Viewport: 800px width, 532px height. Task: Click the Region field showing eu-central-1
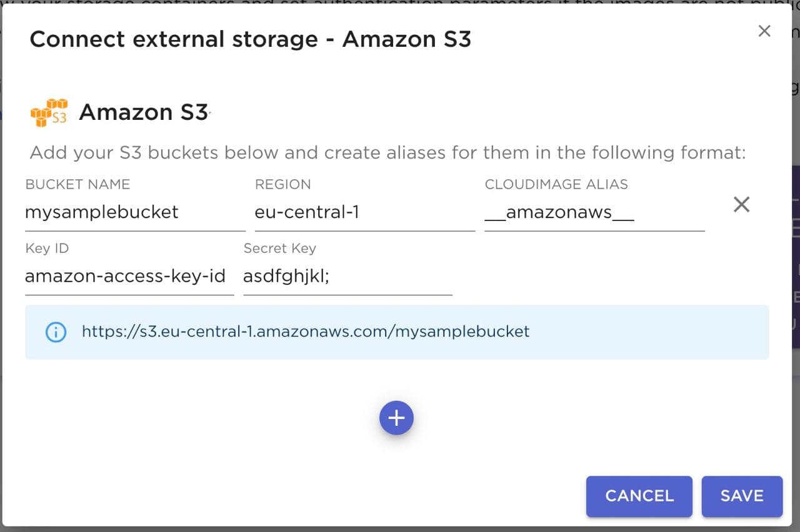(x=364, y=212)
